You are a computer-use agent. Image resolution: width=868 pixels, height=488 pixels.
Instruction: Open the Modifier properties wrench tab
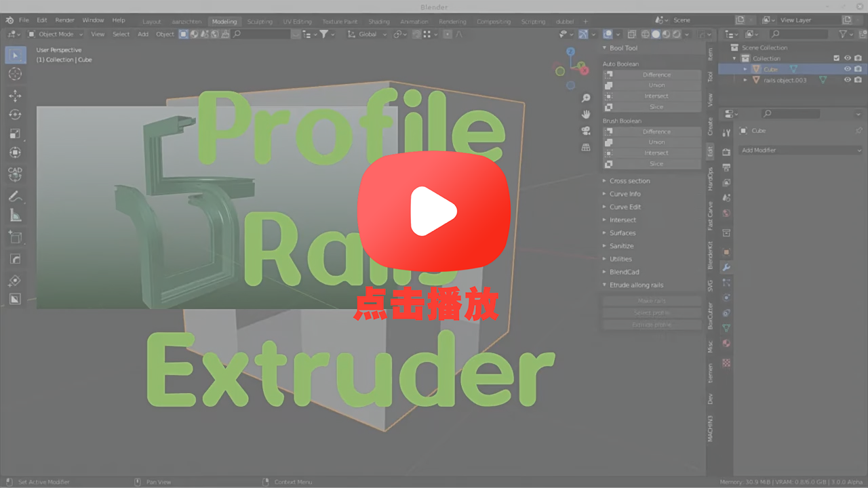click(x=726, y=267)
